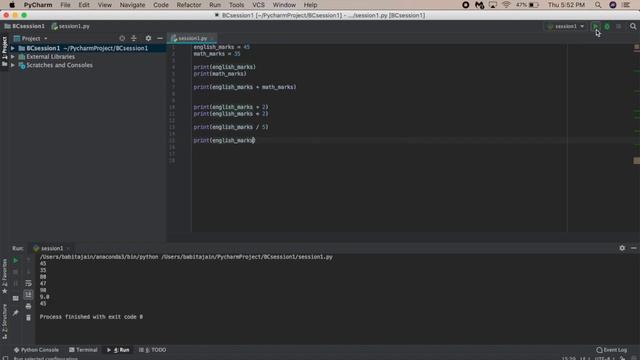Pin the Run tab with the pin icon
Viewport: 640px width, 360px height.
[16, 313]
